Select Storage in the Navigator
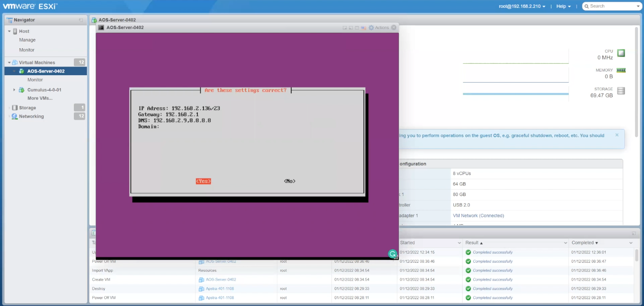 27,108
